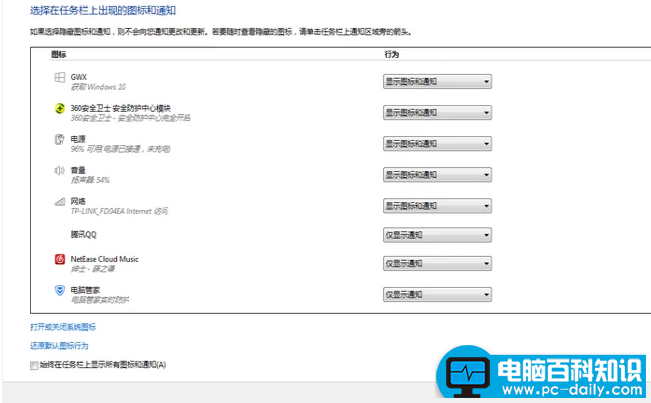Click the 行为 column header

392,54
